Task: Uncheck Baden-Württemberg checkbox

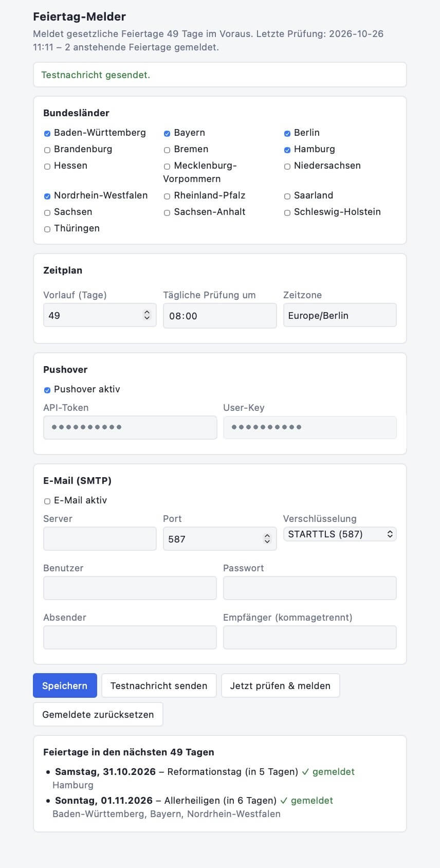Action: pyautogui.click(x=47, y=134)
